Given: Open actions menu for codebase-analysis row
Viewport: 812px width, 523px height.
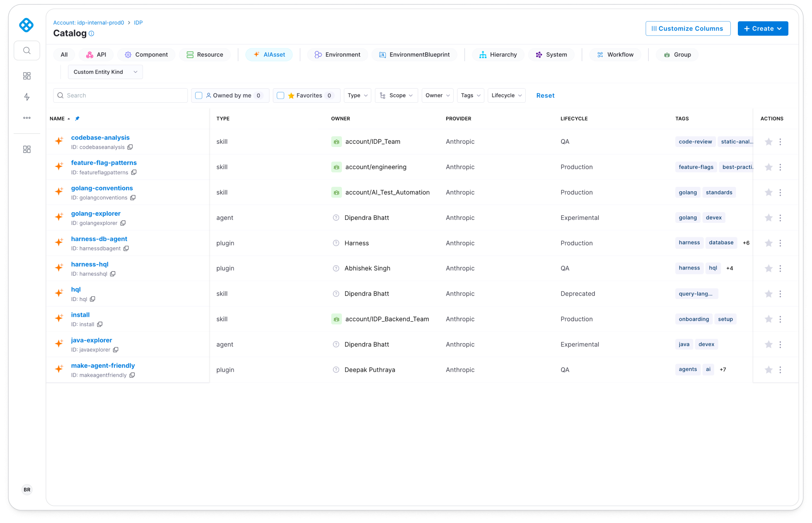Looking at the screenshot, I should pos(780,142).
